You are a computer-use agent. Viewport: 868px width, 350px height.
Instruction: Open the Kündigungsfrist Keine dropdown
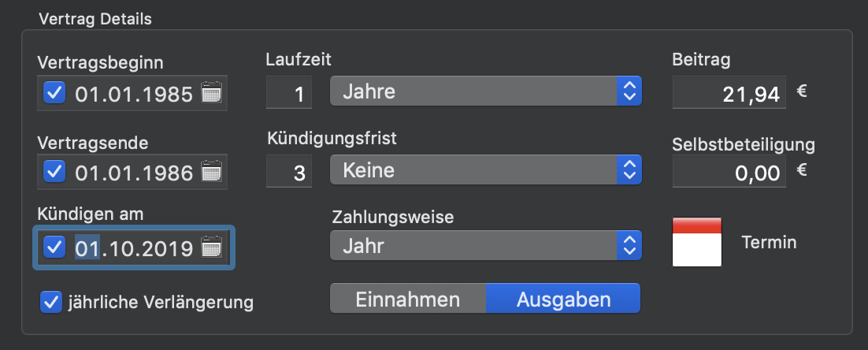point(485,169)
